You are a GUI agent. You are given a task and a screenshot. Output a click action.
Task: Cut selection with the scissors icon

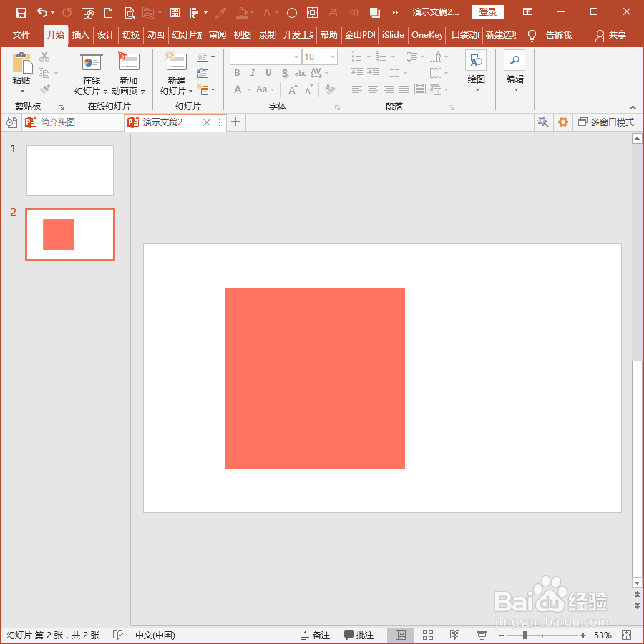click(x=44, y=57)
